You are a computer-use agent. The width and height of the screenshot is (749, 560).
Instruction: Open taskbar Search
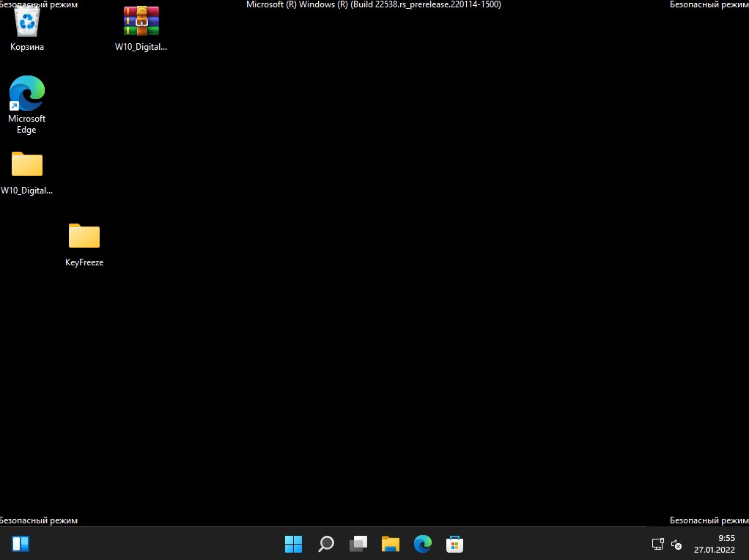pos(326,544)
